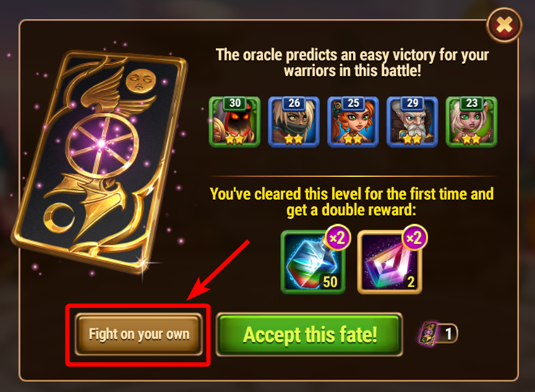Tap the small prediction card icon beside the counter
Screen dimensions: 535x392
point(429,333)
